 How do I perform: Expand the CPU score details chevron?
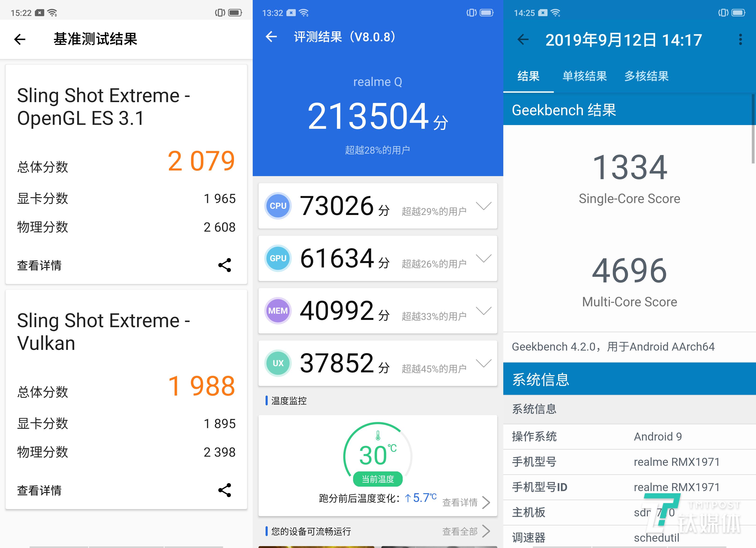click(484, 206)
